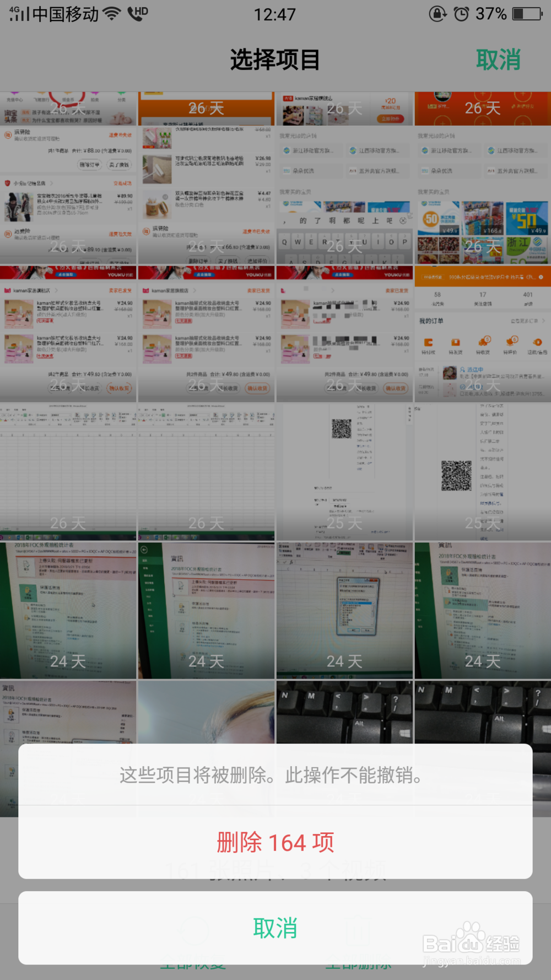This screenshot has height=980, width=551.
Task: Tap Wi-Fi signal icon in the status bar
Action: pyautogui.click(x=112, y=14)
